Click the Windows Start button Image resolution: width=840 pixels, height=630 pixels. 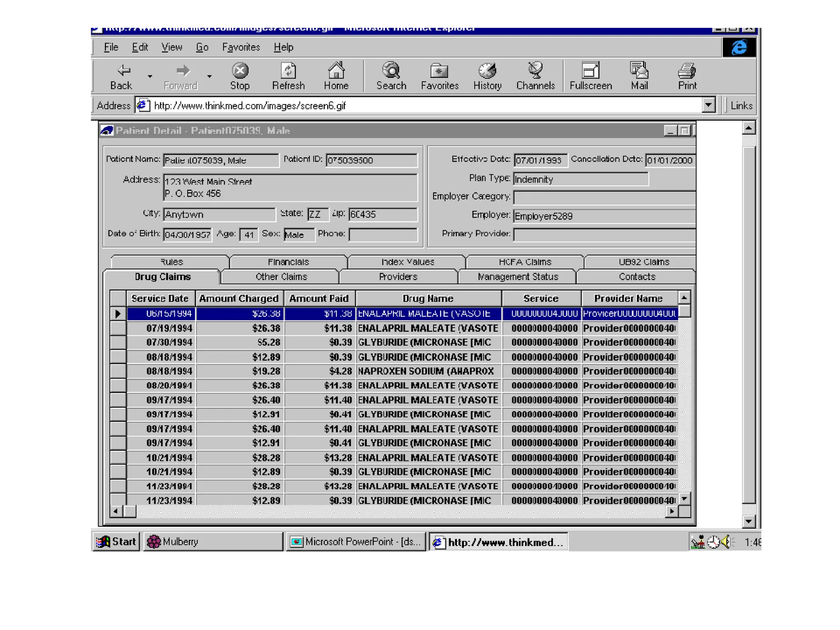tap(116, 542)
